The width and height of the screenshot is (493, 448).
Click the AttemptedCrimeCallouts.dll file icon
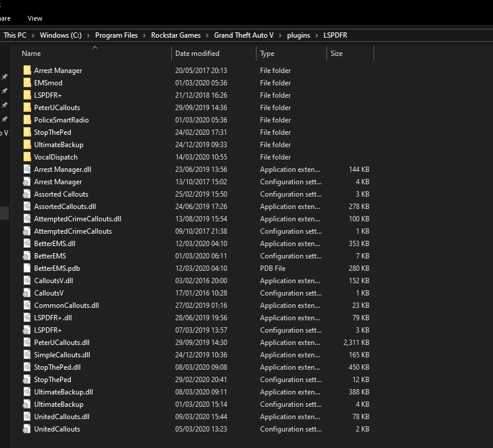point(27,218)
